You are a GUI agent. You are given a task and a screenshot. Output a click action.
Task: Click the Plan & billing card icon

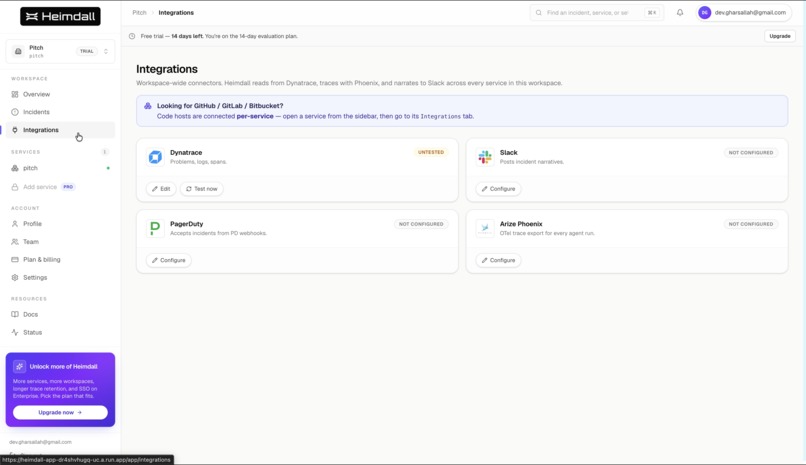click(x=15, y=259)
